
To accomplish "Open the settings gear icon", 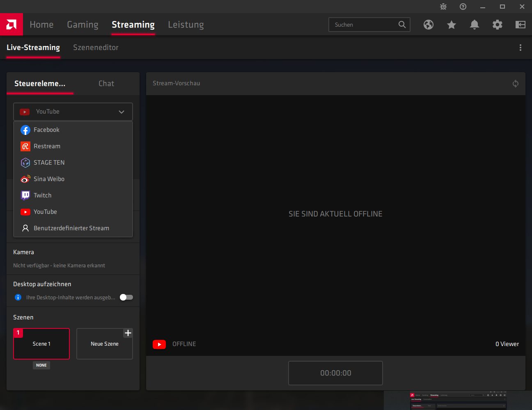I will click(498, 25).
